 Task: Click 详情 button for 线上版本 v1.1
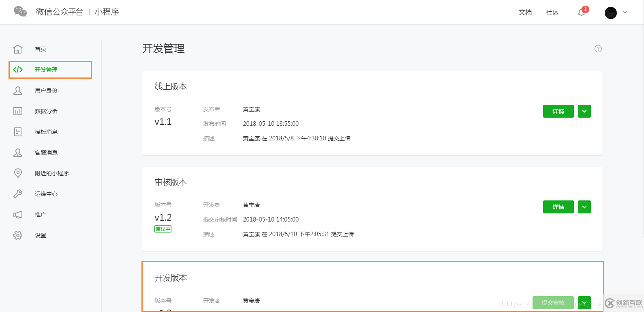tap(558, 111)
